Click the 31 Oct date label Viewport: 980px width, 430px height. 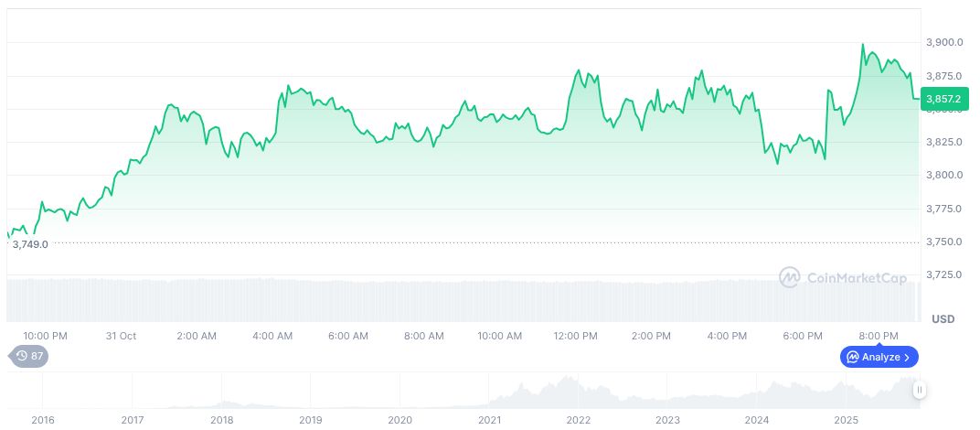point(121,336)
